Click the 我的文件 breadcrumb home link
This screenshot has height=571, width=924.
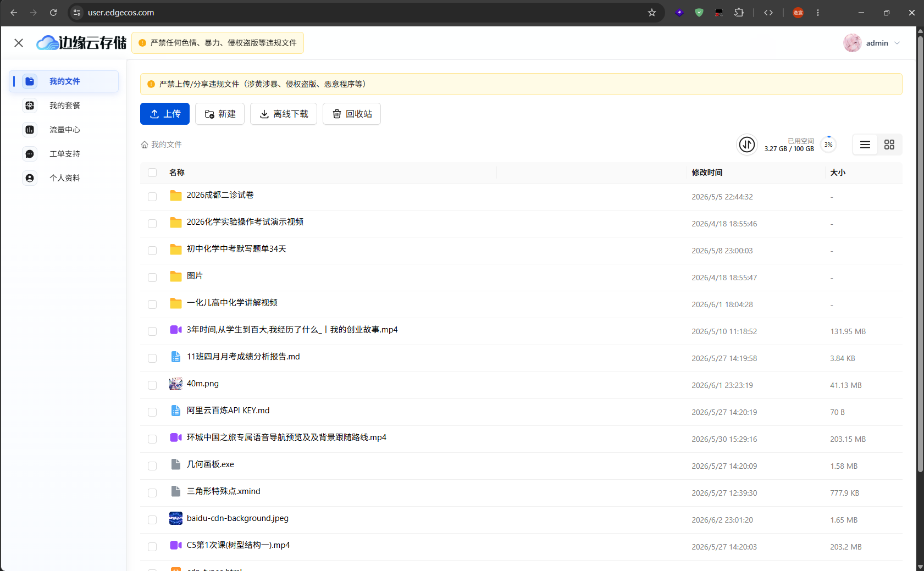162,145
